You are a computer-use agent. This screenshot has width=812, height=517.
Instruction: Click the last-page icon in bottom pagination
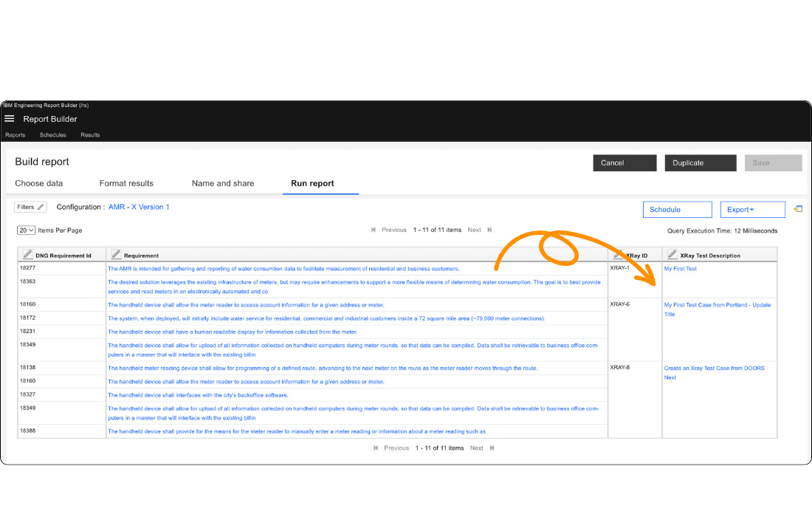pos(492,448)
